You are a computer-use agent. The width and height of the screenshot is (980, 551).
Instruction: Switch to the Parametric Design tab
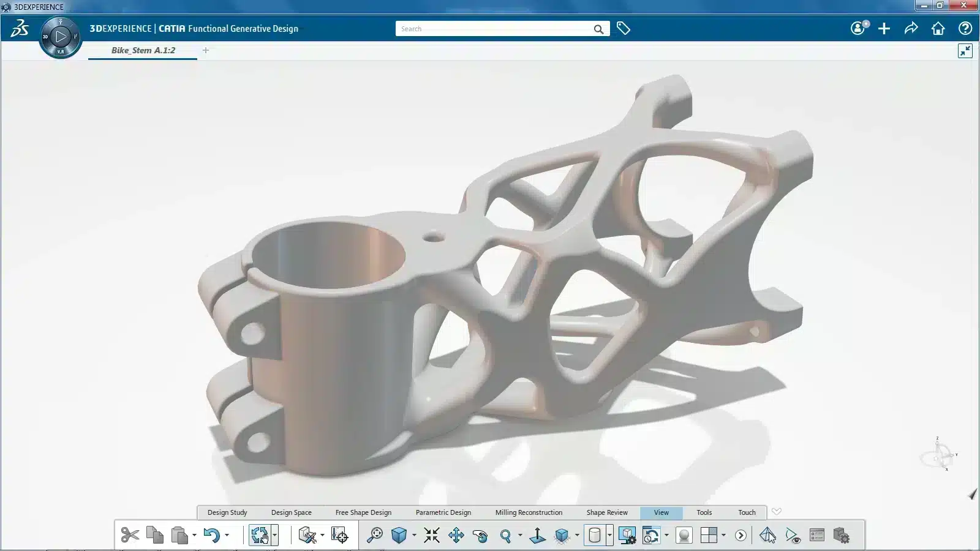tap(443, 512)
